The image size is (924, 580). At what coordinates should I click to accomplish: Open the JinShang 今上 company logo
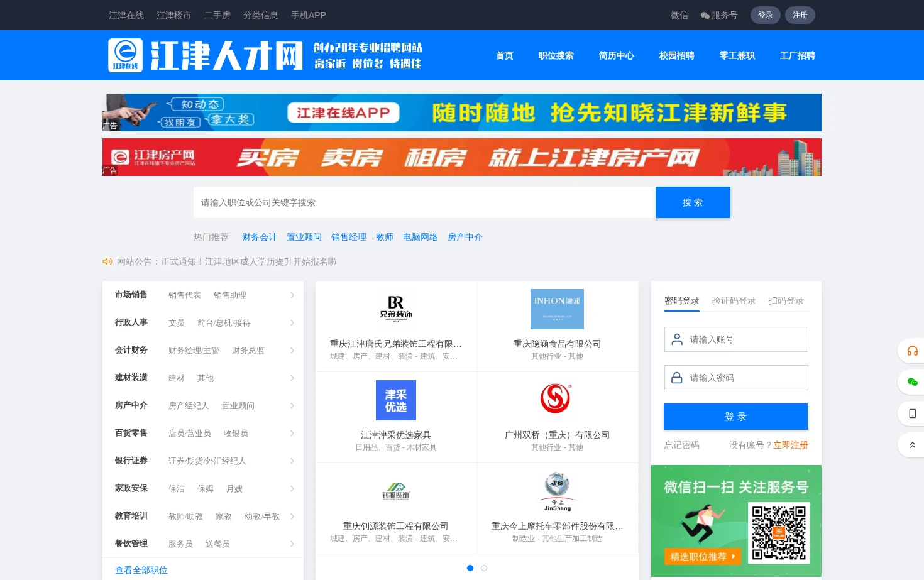point(558,491)
